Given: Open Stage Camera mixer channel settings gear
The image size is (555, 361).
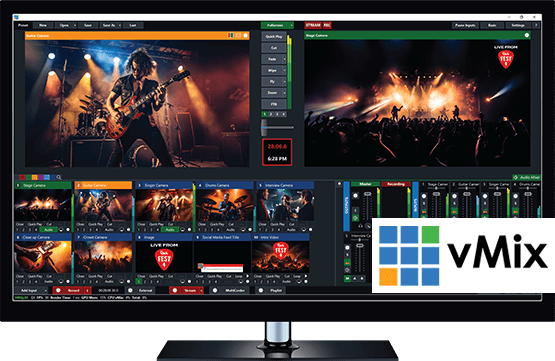Looking at the screenshot, I should [x=424, y=196].
